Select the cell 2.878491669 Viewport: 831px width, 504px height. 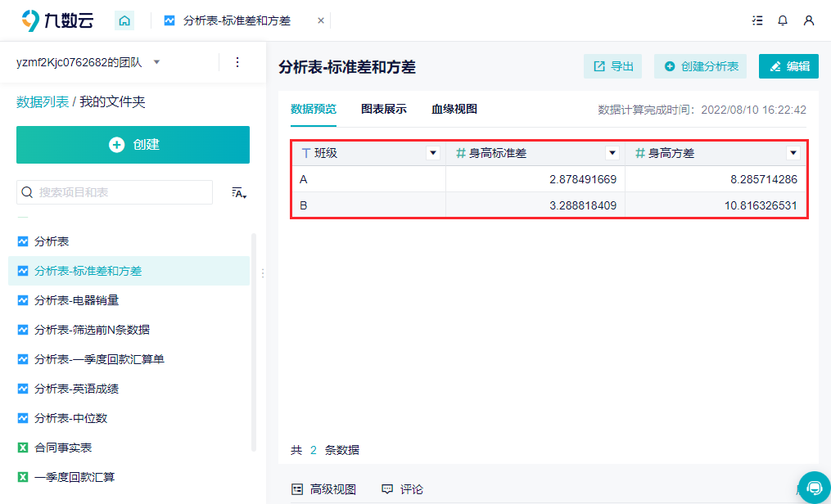[x=535, y=179]
